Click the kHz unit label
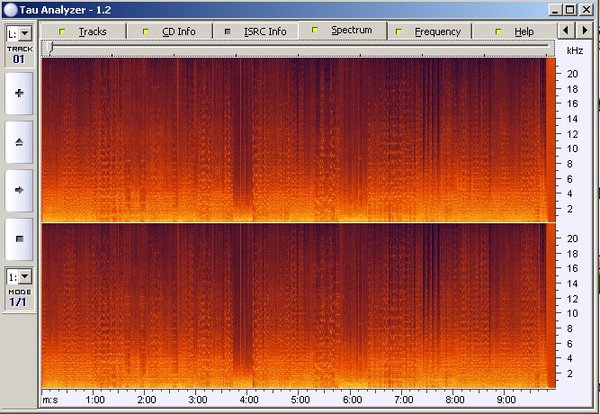Image resolution: width=600 pixels, height=414 pixels. point(575,51)
